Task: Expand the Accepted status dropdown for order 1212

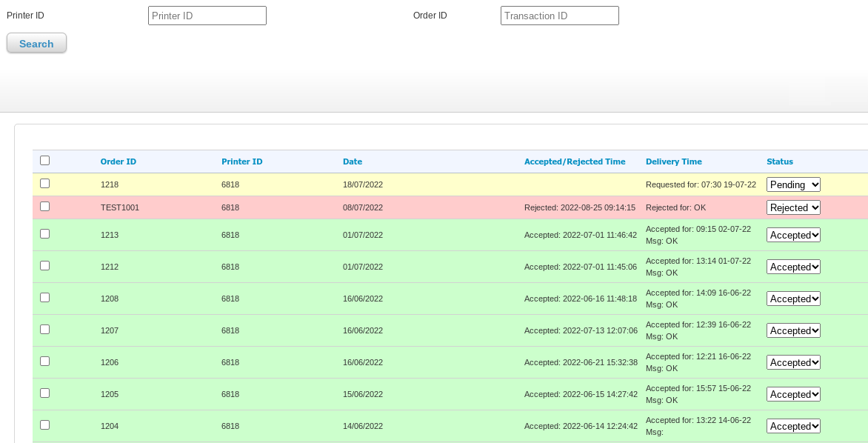Action: click(x=793, y=267)
